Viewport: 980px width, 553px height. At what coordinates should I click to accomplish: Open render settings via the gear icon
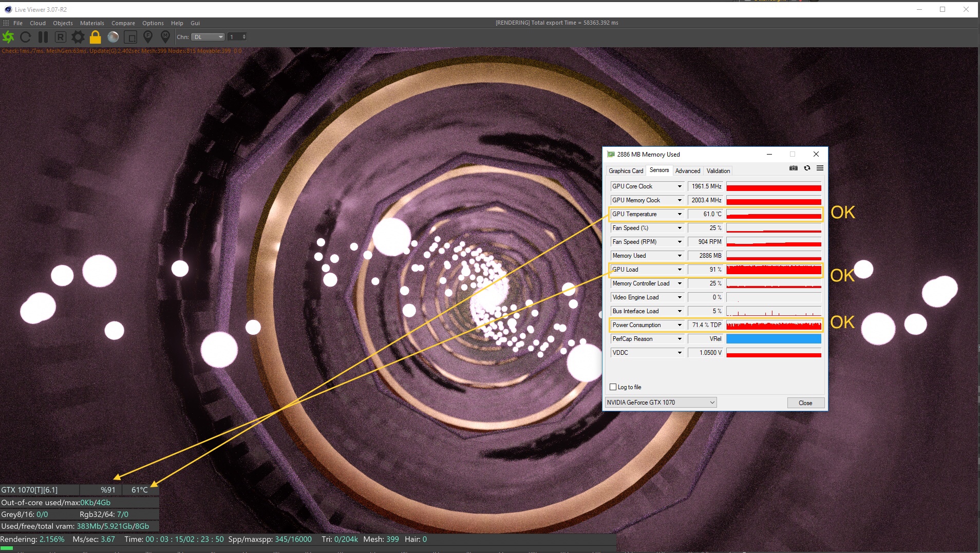click(x=78, y=37)
